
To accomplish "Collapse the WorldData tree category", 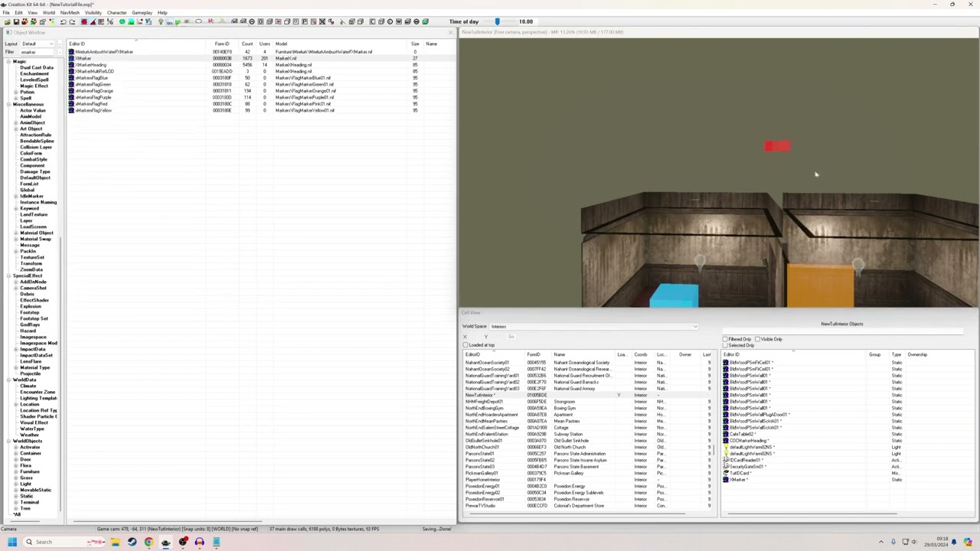I will click(9, 380).
